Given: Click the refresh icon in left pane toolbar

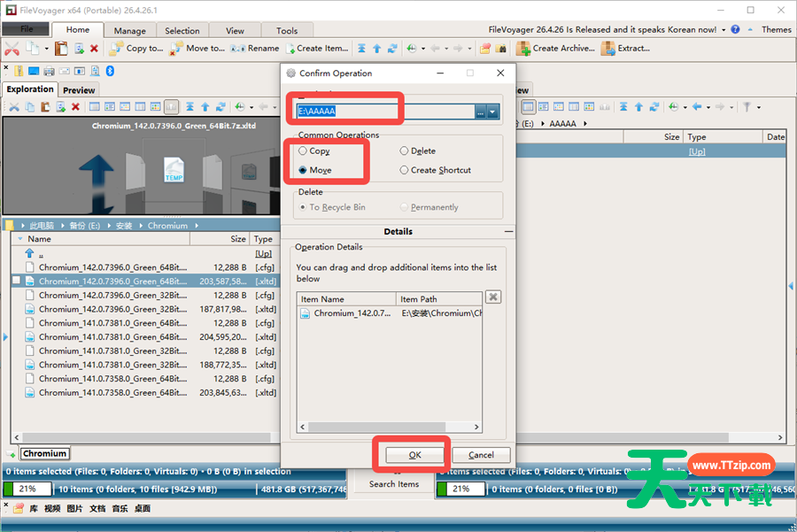Looking at the screenshot, I should tap(221, 107).
